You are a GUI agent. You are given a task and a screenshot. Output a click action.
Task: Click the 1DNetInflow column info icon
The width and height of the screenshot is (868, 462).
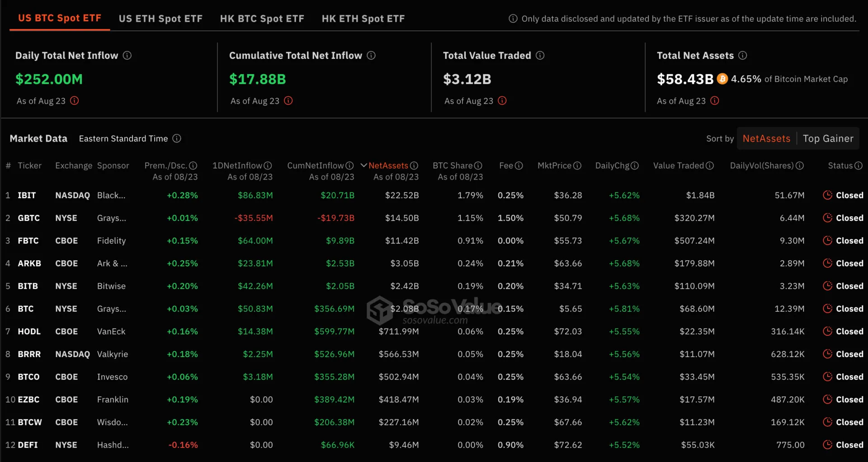(268, 166)
